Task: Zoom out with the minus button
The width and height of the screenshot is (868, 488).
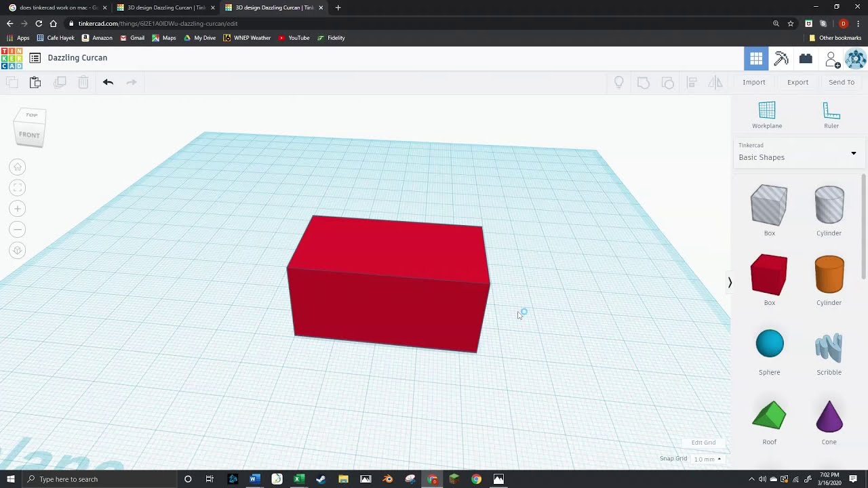Action: (x=18, y=230)
